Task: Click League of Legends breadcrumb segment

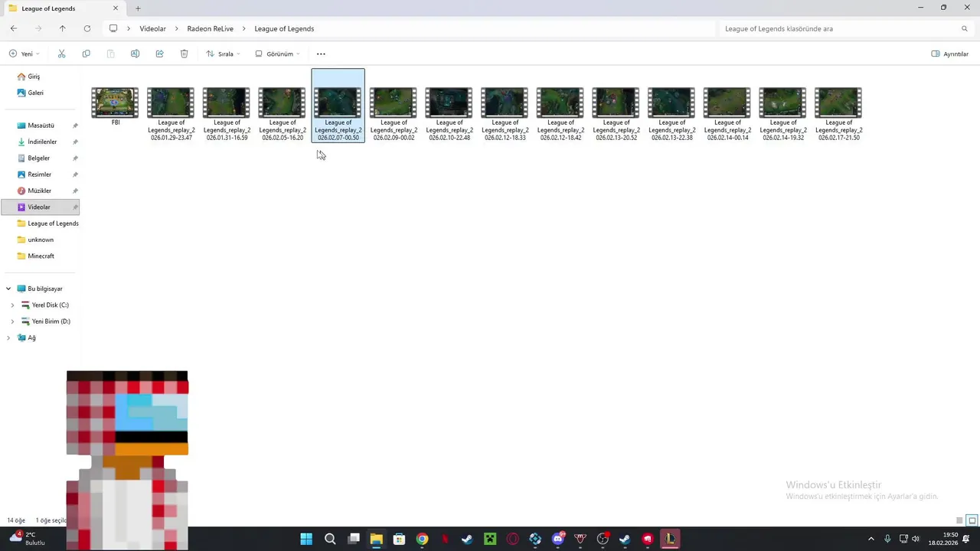Action: (284, 28)
